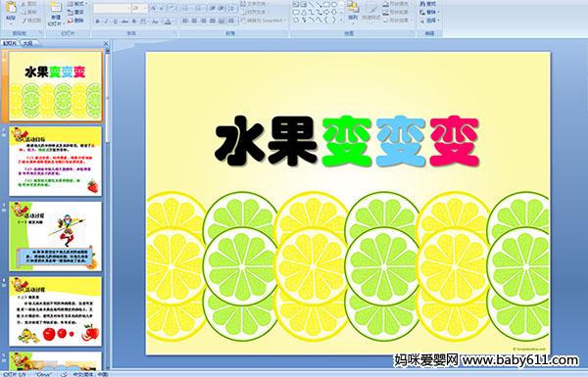588x377 pixels.
Task: Pick the Font Color (A) swatch button
Action: pos(168,22)
